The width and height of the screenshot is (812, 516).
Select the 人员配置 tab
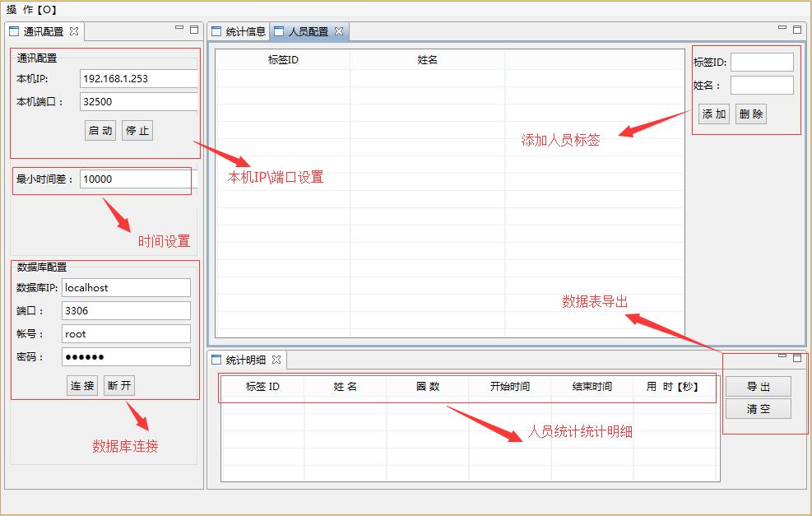point(309,31)
